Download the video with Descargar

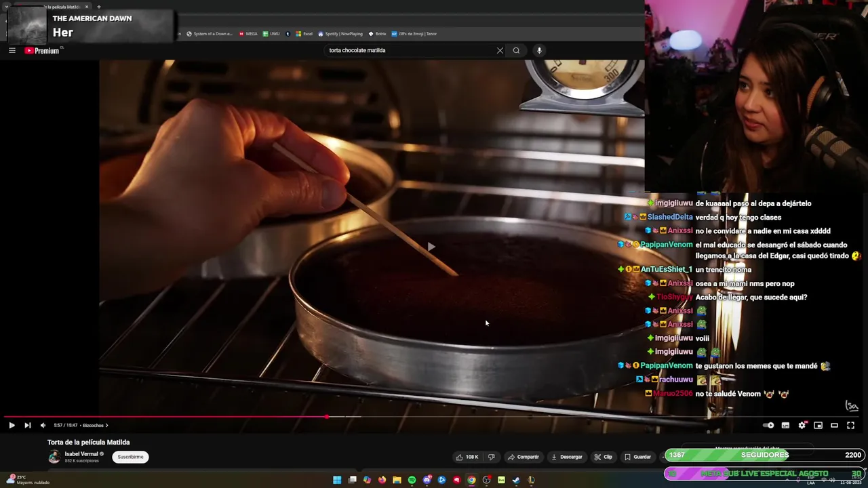[566, 457]
